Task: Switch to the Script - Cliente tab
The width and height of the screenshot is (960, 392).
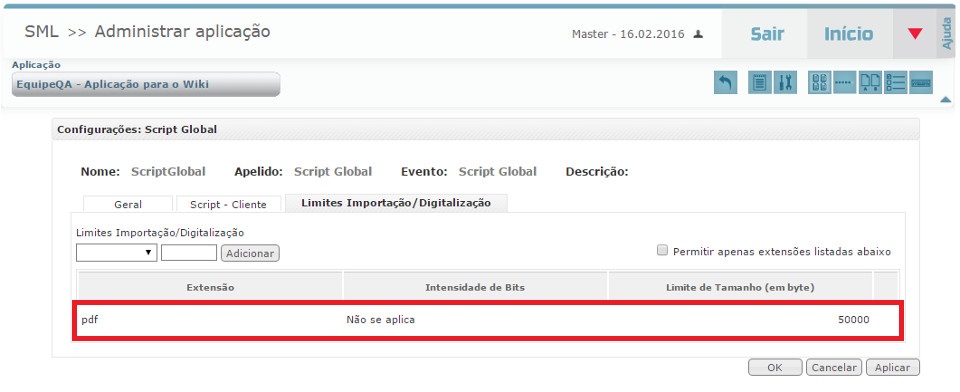Action: tap(228, 204)
